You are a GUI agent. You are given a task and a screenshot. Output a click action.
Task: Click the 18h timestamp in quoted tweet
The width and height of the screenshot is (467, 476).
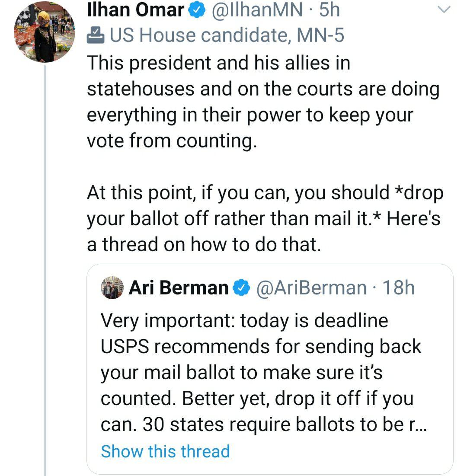(x=398, y=288)
